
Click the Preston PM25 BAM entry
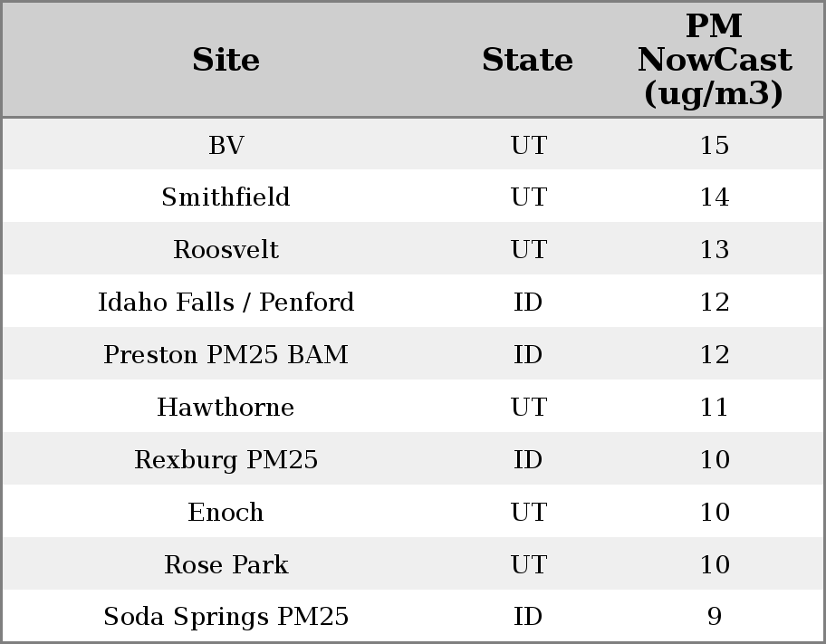pyautogui.click(x=226, y=355)
